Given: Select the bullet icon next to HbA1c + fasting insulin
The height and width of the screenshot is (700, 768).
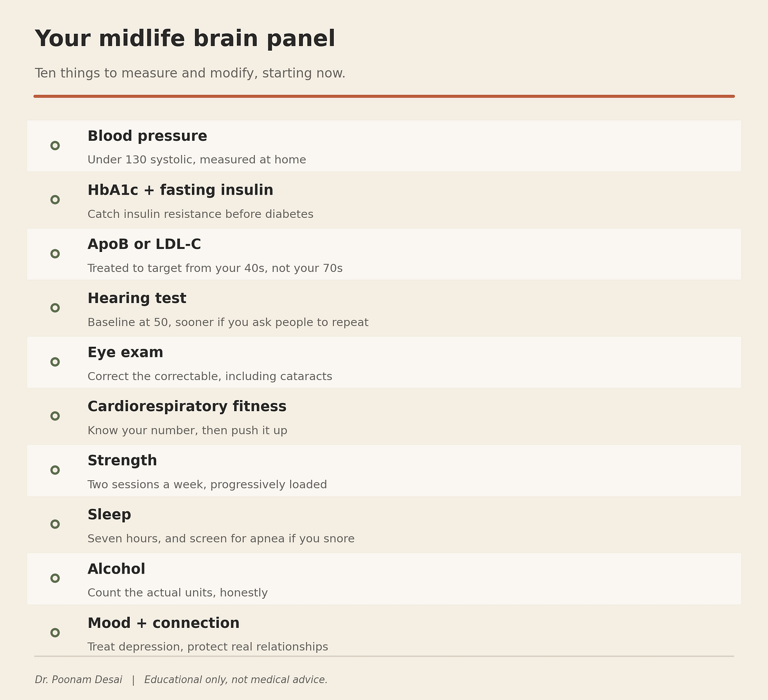Looking at the screenshot, I should click(55, 200).
